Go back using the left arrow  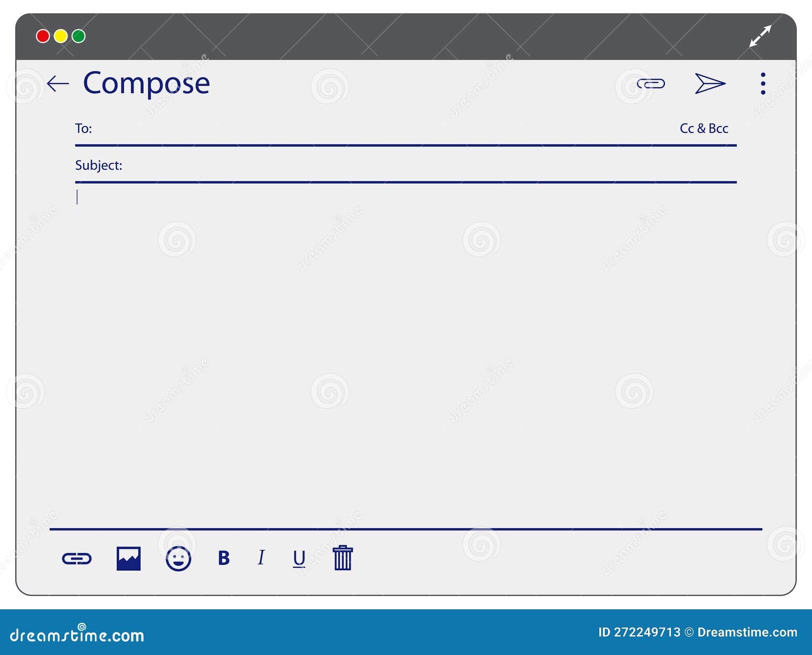(x=58, y=83)
